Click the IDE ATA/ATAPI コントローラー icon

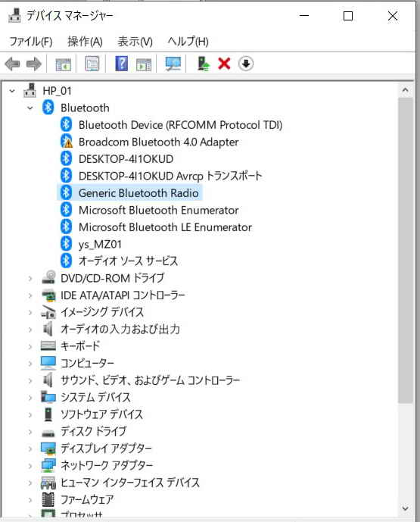point(48,295)
